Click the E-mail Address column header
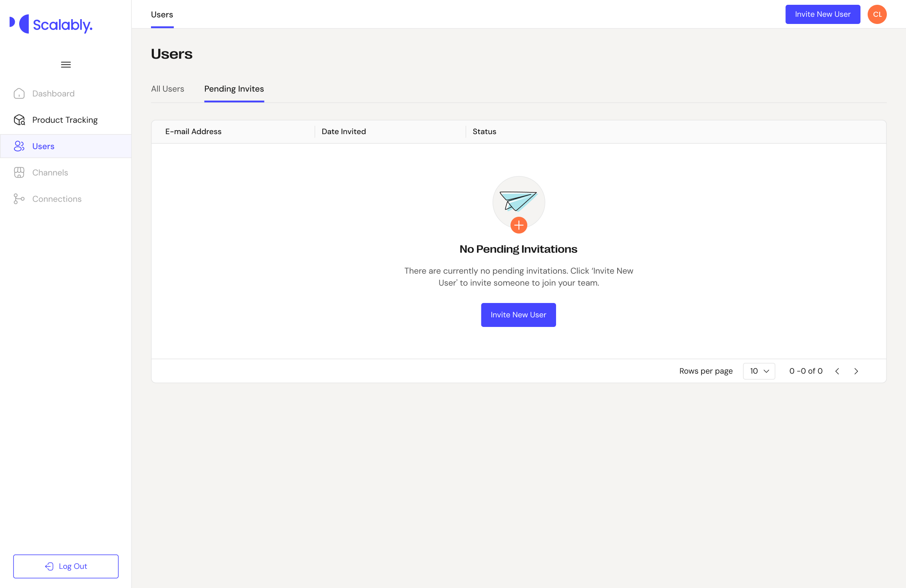This screenshot has width=906, height=588. tap(193, 132)
